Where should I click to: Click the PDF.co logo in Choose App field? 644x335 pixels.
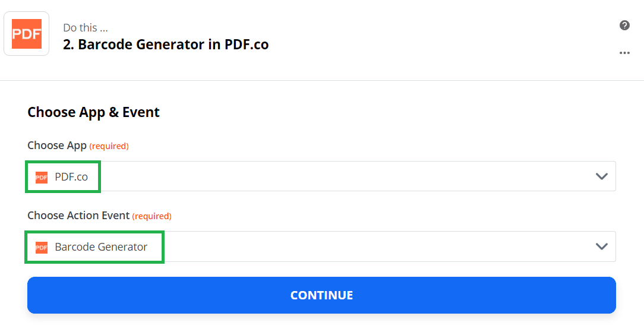[42, 177]
